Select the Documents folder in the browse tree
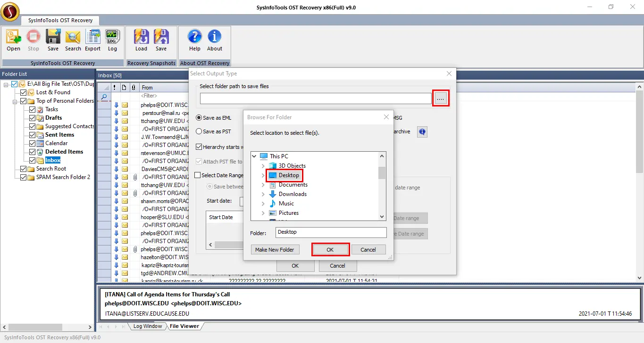 tap(293, 185)
